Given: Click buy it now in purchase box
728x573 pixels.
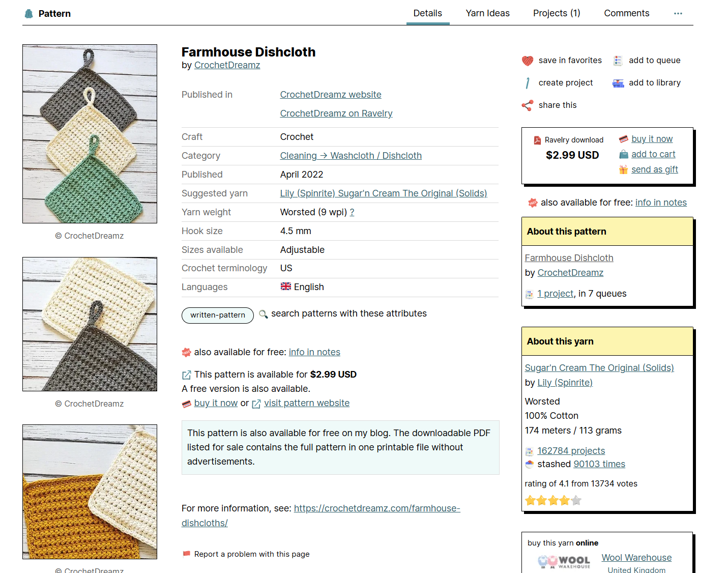Looking at the screenshot, I should 652,139.
